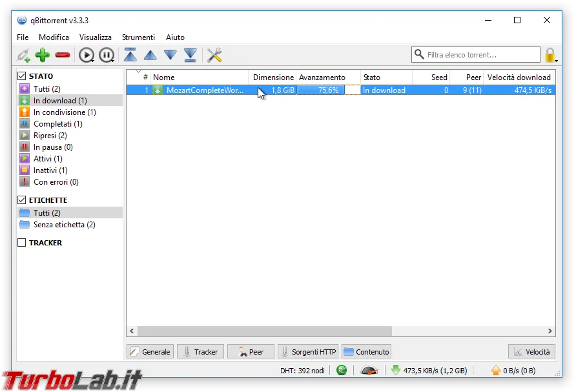Click the magnifier icon in filter box

(419, 54)
